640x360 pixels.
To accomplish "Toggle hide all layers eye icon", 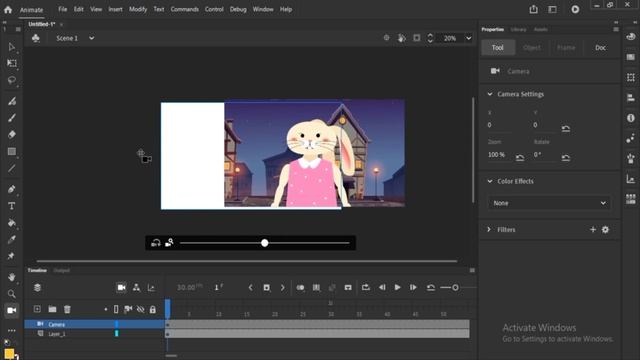I will coord(140,309).
